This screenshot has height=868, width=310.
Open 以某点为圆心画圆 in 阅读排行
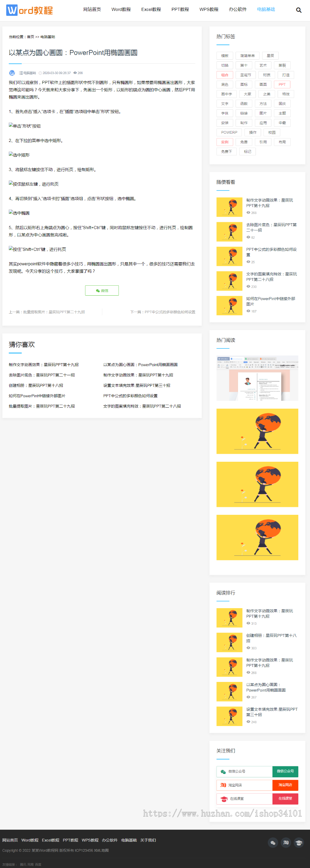tap(266, 687)
